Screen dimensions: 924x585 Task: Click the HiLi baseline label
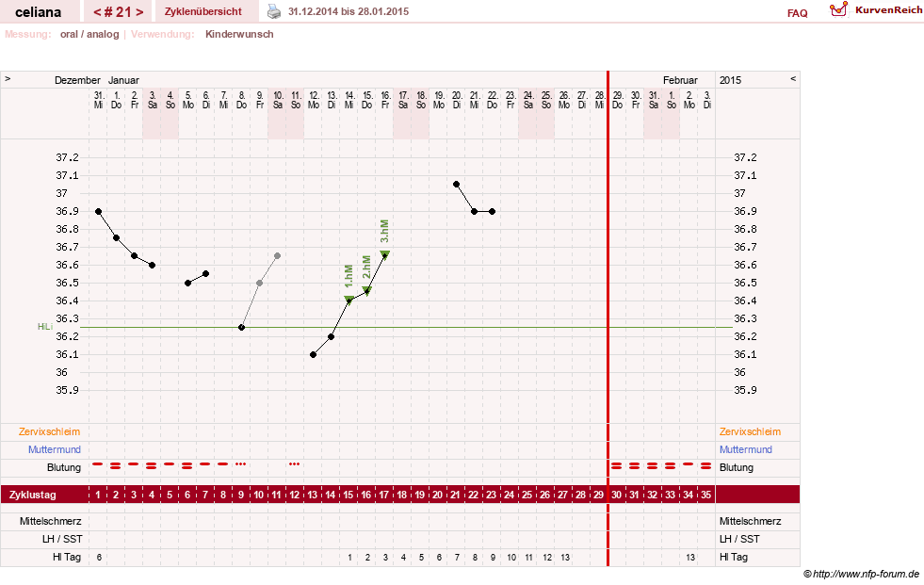(x=45, y=326)
